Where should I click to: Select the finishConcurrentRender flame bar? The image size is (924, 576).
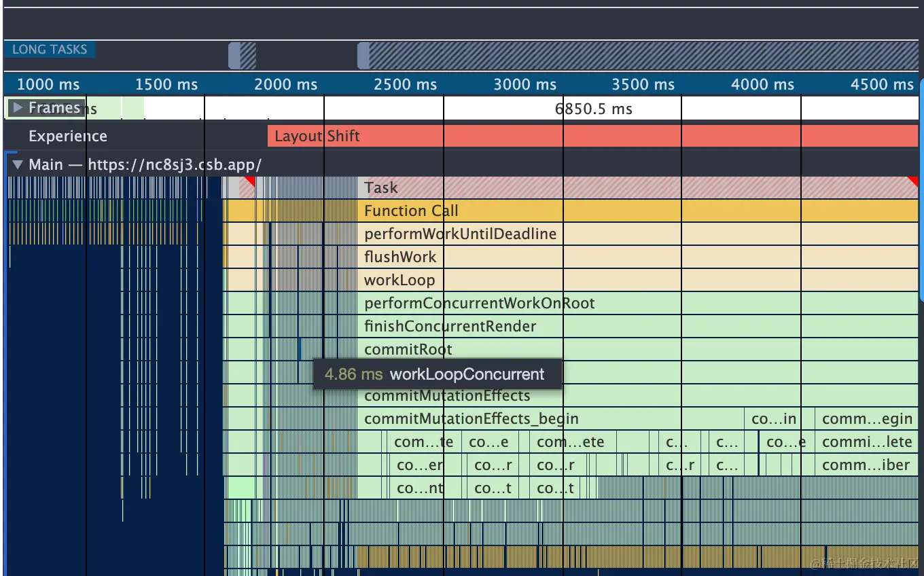(x=638, y=326)
